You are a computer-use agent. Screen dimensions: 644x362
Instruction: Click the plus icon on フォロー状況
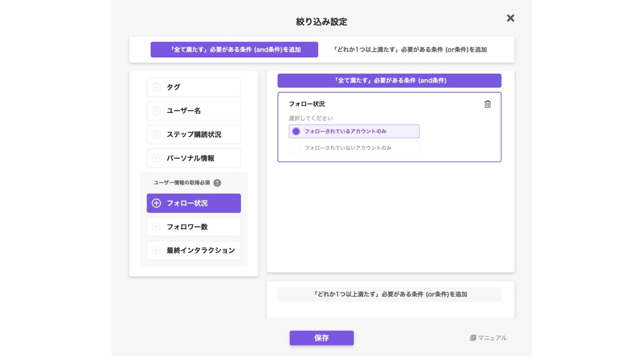[156, 203]
